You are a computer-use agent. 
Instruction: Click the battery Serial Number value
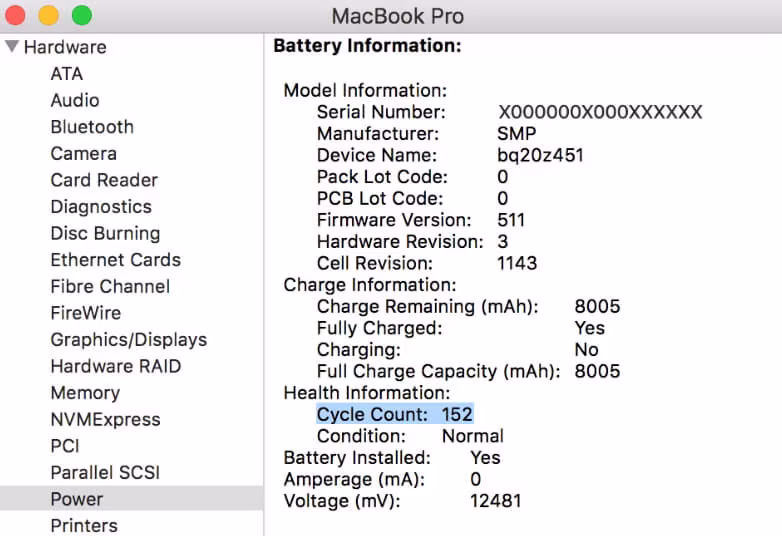click(600, 112)
